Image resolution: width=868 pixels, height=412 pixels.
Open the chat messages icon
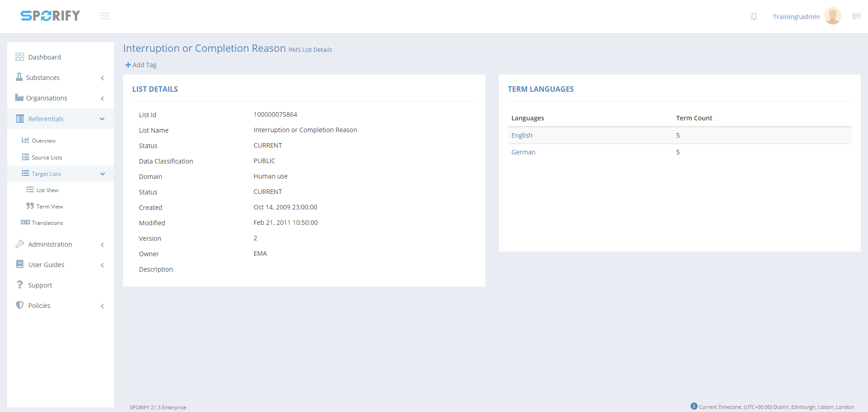coord(856,16)
